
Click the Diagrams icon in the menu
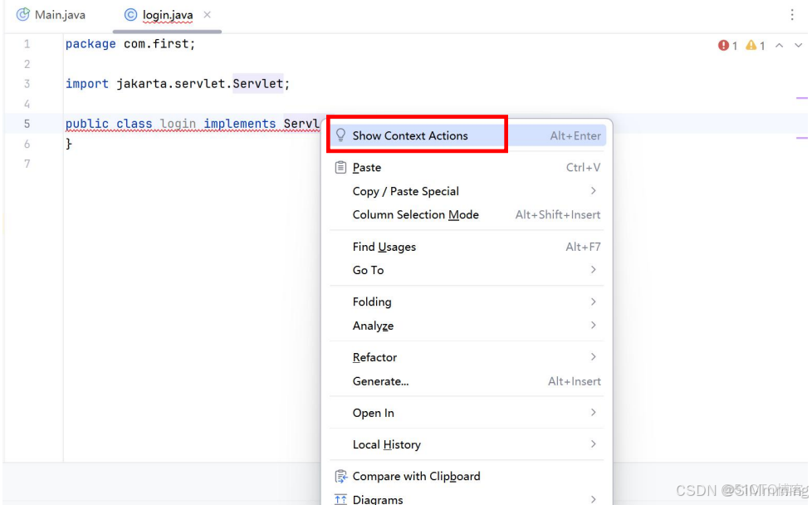point(340,498)
